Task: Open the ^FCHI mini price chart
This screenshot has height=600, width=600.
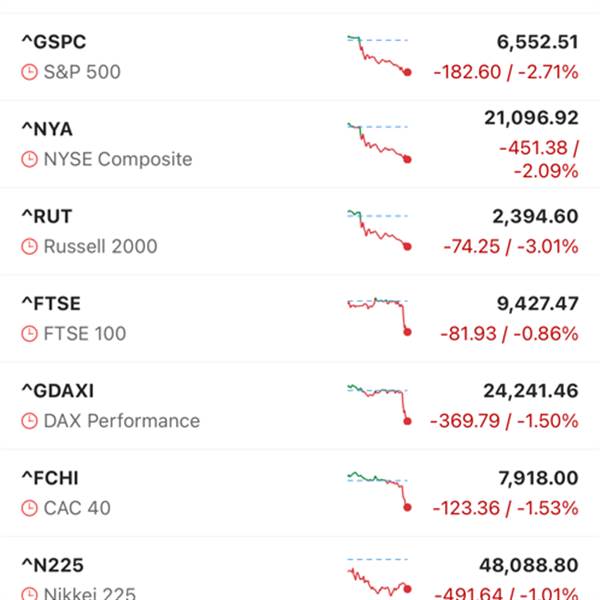Action: [x=378, y=489]
